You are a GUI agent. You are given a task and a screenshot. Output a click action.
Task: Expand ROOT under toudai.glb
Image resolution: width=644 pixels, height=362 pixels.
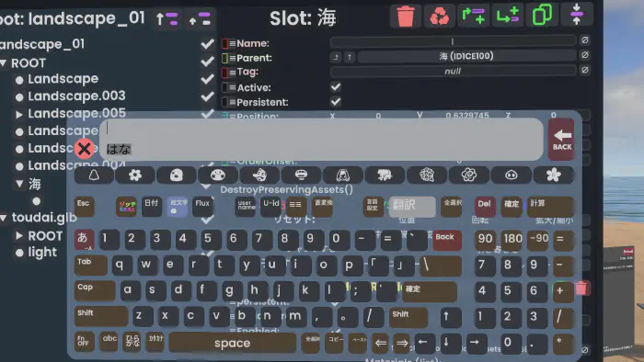[19, 236]
